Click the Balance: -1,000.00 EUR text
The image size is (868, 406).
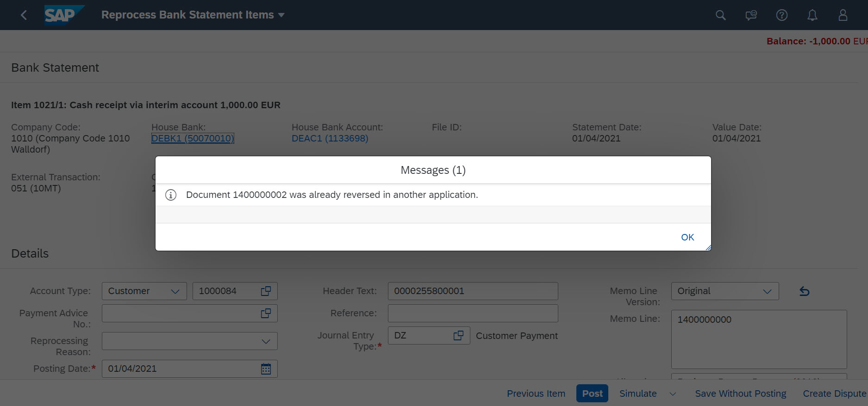(x=817, y=41)
